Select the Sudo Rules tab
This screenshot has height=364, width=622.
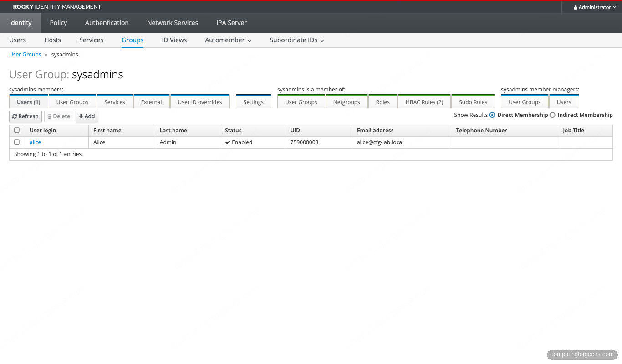click(x=473, y=102)
